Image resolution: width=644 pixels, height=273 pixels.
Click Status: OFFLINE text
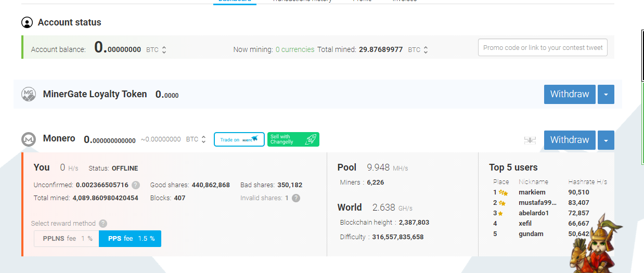click(x=113, y=168)
